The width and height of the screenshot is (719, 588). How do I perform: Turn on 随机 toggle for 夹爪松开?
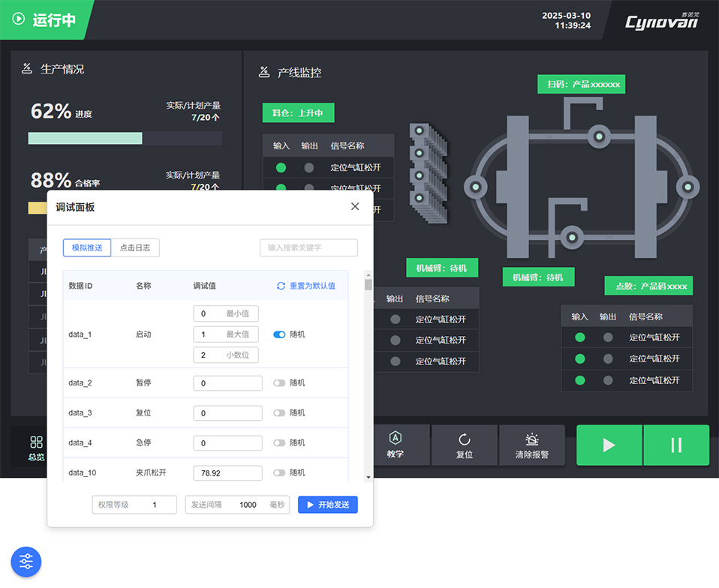[279, 473]
